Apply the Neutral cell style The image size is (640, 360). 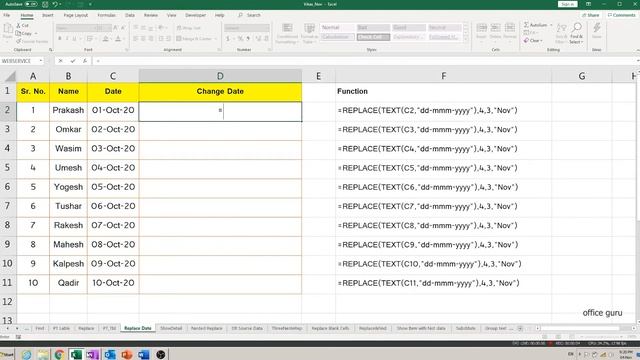[x=444, y=27]
